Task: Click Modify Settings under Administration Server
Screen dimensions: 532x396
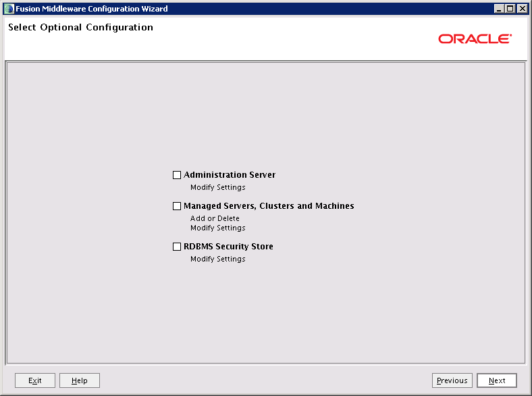Action: 217,187
